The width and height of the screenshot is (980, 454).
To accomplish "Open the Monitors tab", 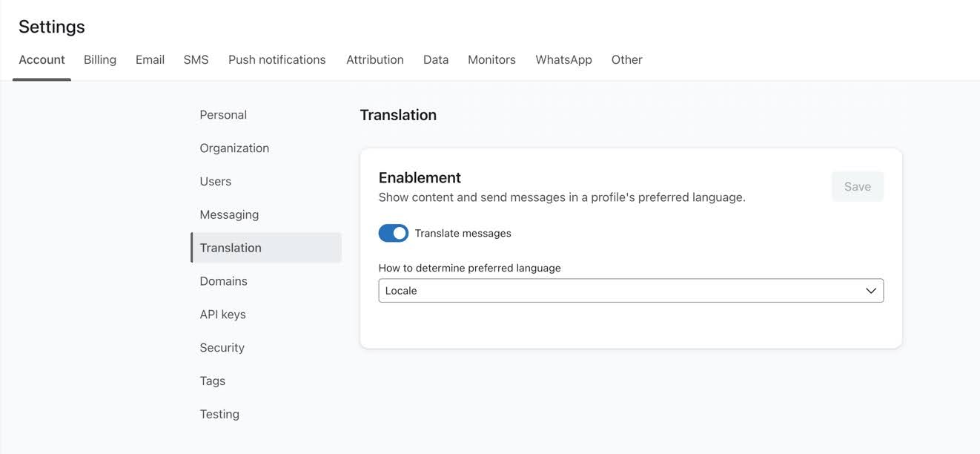I will (x=491, y=60).
